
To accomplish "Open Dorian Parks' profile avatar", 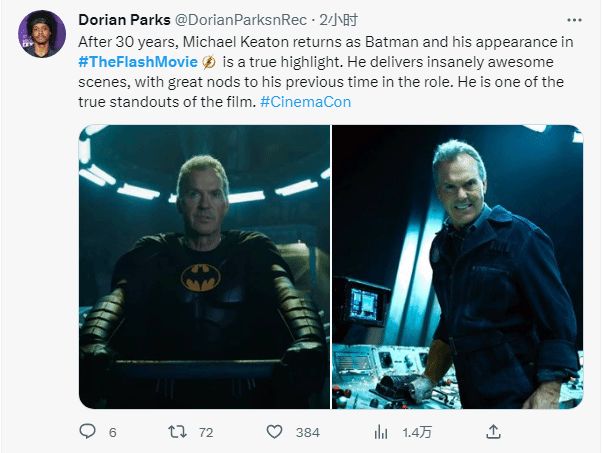I will pyautogui.click(x=40, y=36).
